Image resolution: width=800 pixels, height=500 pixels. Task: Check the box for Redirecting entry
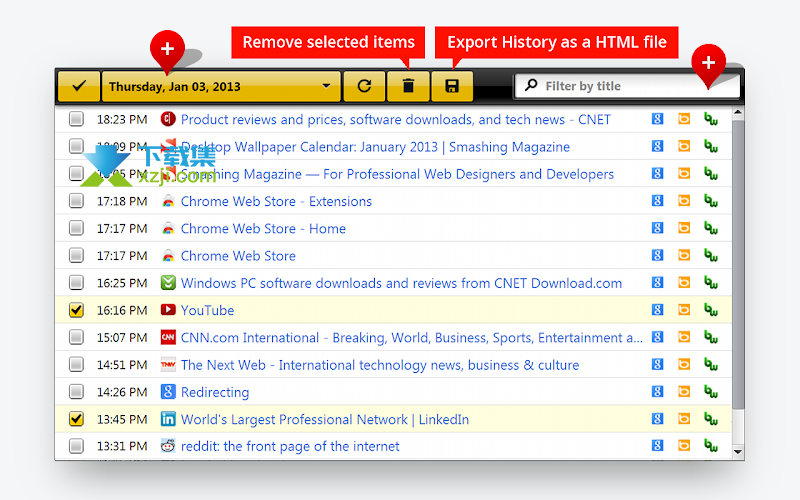[76, 392]
